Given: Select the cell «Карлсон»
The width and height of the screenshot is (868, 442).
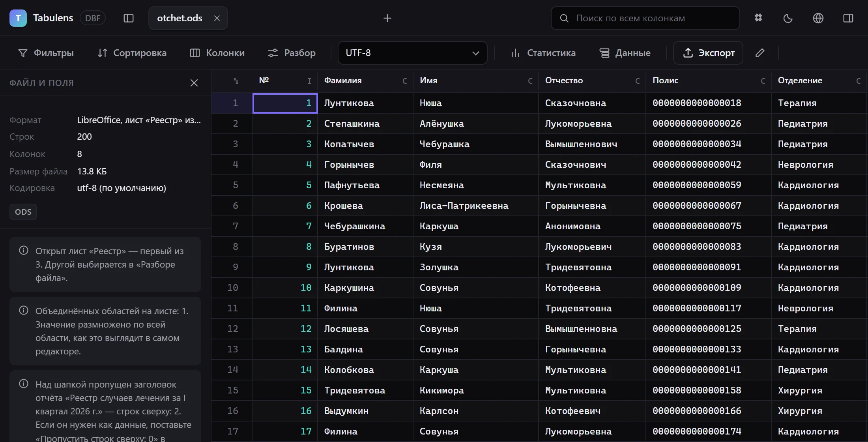Looking at the screenshot, I should (476, 411).
